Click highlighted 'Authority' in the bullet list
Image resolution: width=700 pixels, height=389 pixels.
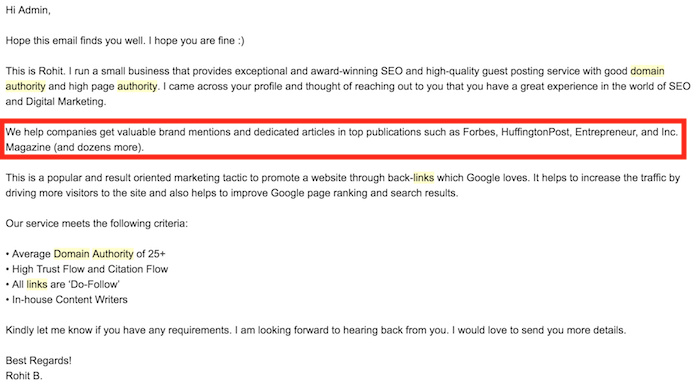(x=112, y=254)
